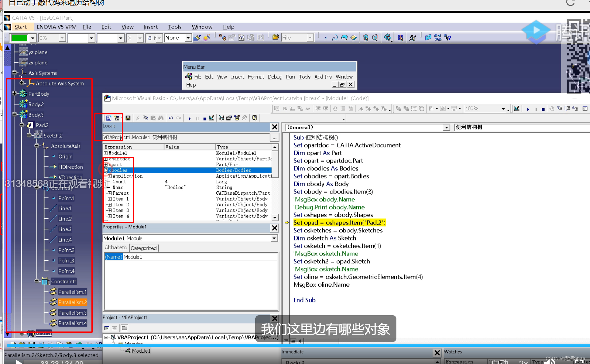Click the Undo icon in VBA toolbar

pyautogui.click(x=171, y=118)
